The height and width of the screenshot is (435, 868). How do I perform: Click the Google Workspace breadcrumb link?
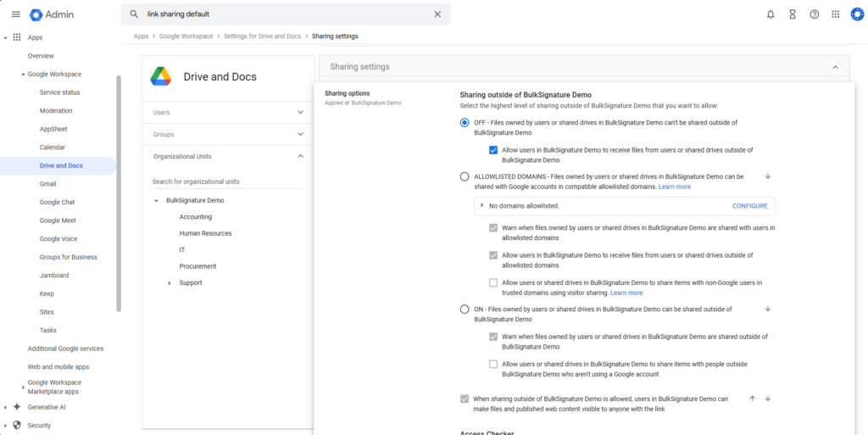click(187, 36)
